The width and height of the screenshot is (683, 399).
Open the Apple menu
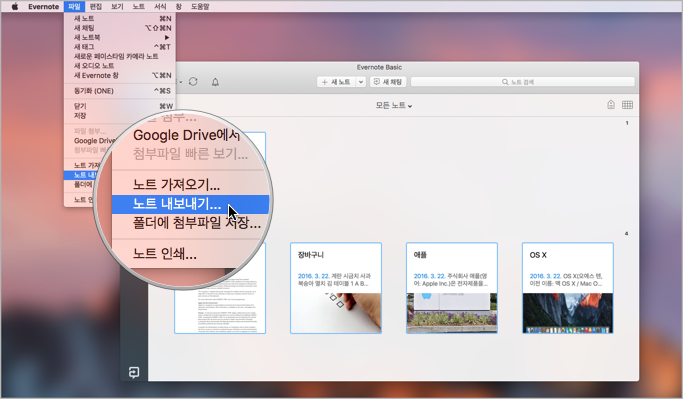click(15, 7)
